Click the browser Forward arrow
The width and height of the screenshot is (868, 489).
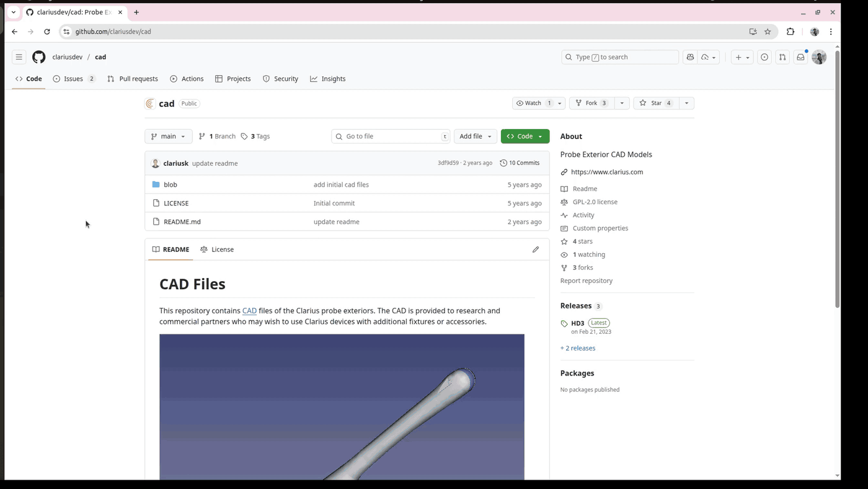[x=31, y=32]
